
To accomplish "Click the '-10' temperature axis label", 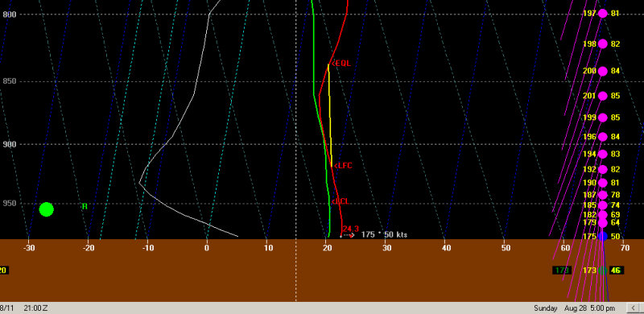I will click(147, 248).
